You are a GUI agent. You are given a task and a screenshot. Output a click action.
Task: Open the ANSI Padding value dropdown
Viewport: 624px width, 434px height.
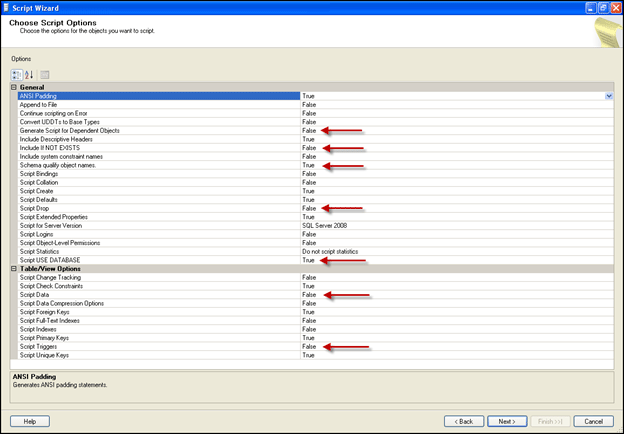point(609,96)
